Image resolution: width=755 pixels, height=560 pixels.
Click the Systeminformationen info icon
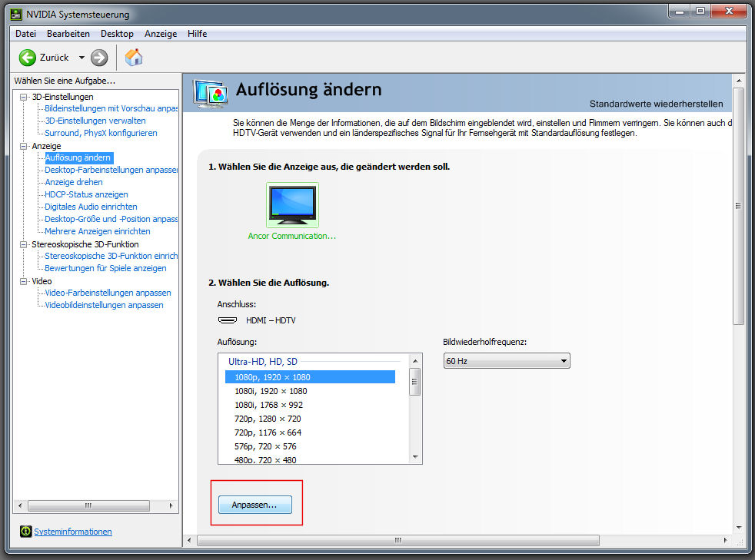[x=25, y=531]
